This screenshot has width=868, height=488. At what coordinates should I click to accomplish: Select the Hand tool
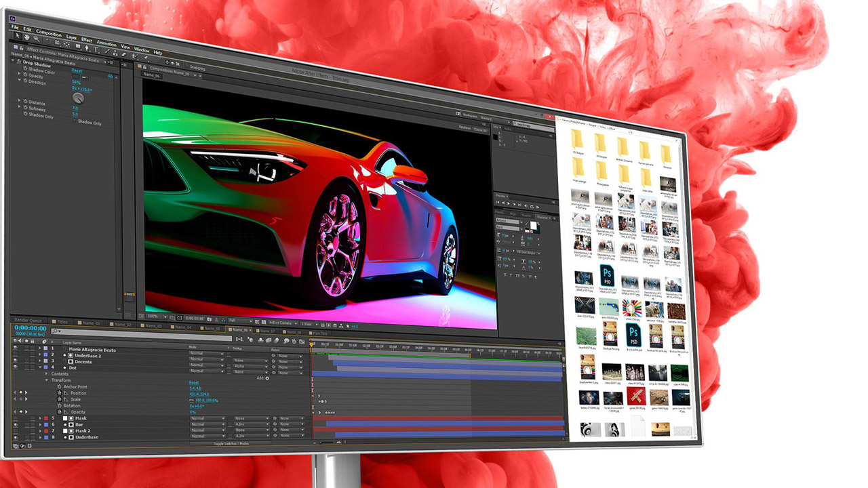pos(27,37)
